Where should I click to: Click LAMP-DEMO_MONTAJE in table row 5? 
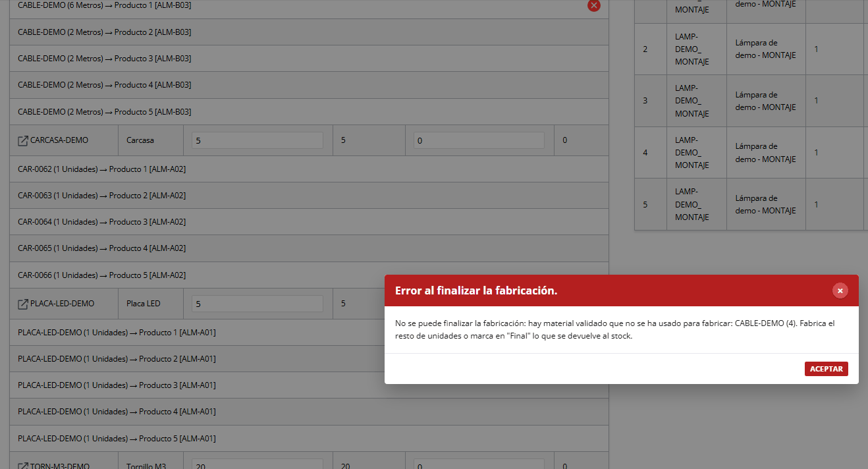(692, 204)
